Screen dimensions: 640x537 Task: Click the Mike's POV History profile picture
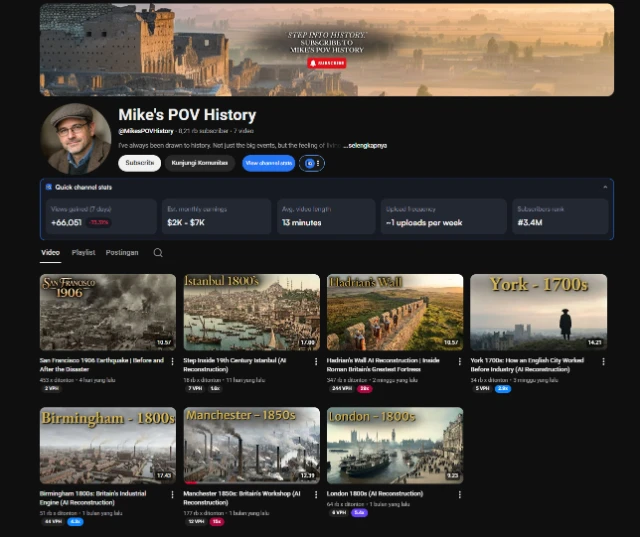click(76, 138)
